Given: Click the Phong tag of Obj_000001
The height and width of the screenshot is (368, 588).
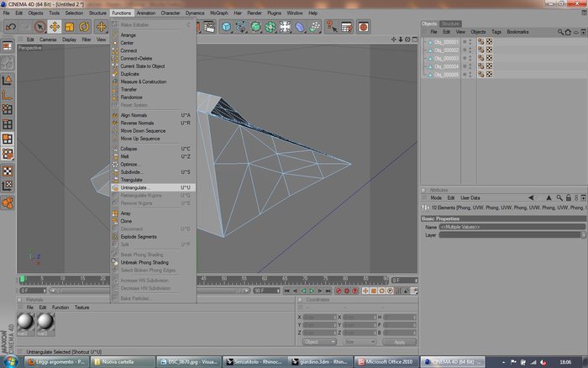Looking at the screenshot, I should (480, 42).
